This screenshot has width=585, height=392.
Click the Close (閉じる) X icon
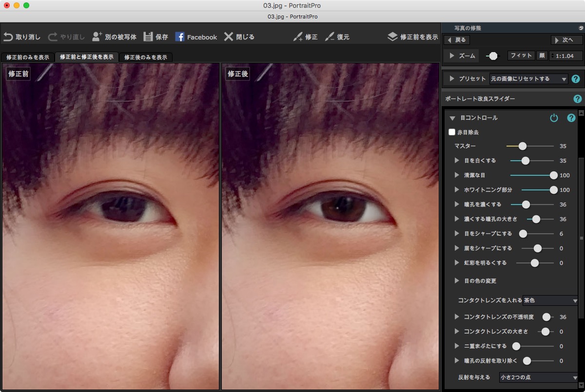pyautogui.click(x=229, y=37)
